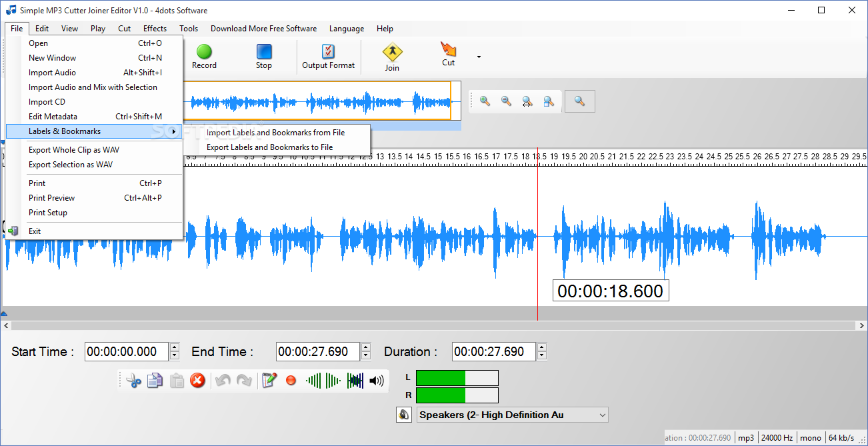Open Download More Free Software menu

click(x=263, y=29)
